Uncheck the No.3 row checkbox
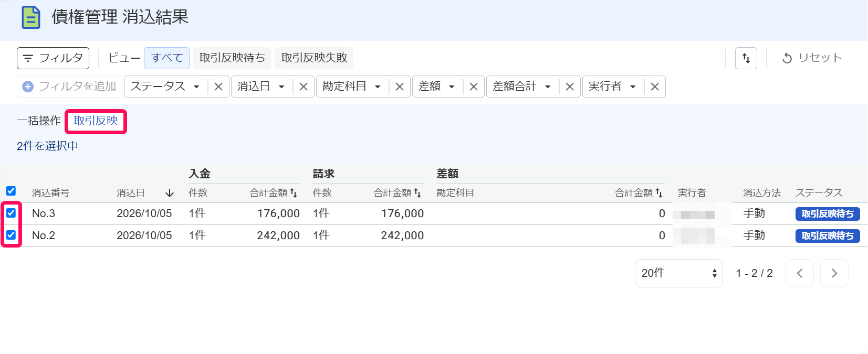This screenshot has height=354, width=868. (x=11, y=213)
